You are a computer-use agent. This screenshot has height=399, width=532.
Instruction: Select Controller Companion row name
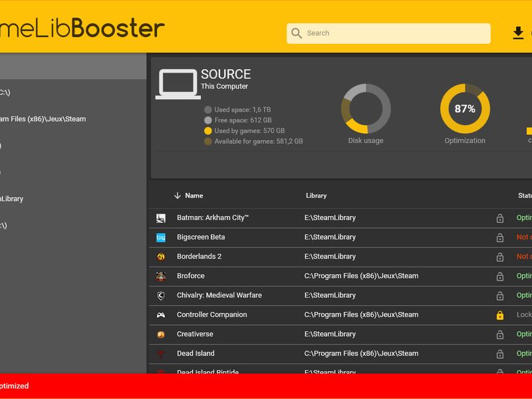pos(211,315)
